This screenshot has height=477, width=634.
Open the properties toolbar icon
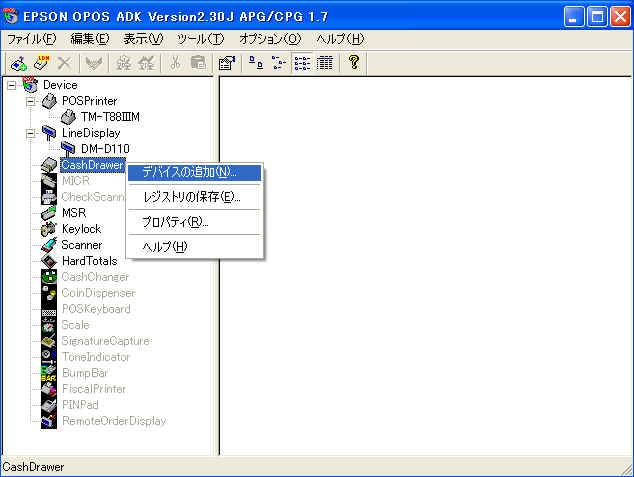tap(227, 63)
